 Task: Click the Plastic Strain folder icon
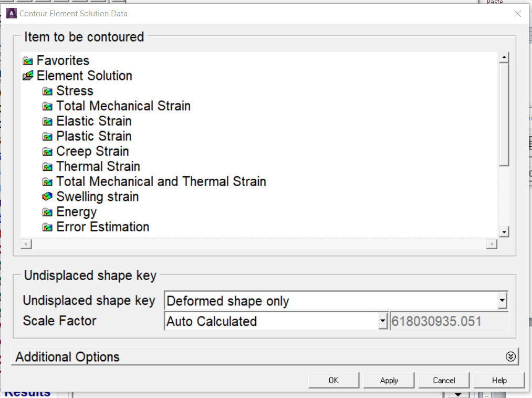pos(48,137)
